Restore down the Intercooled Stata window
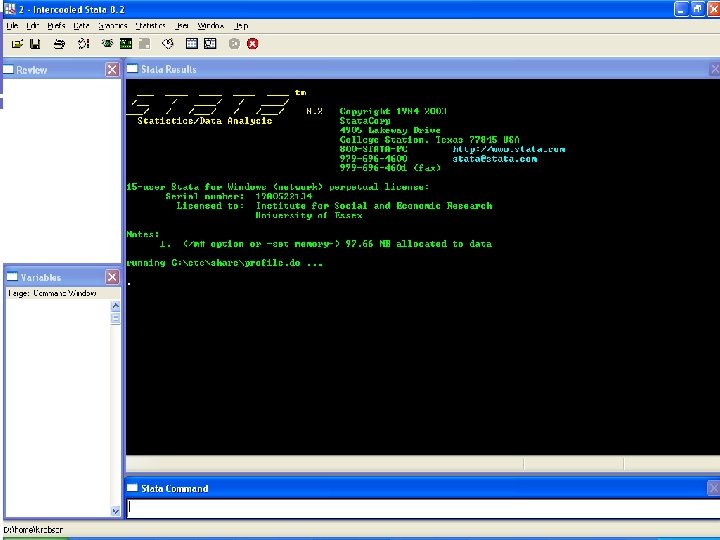720x540 pixels. point(698,9)
